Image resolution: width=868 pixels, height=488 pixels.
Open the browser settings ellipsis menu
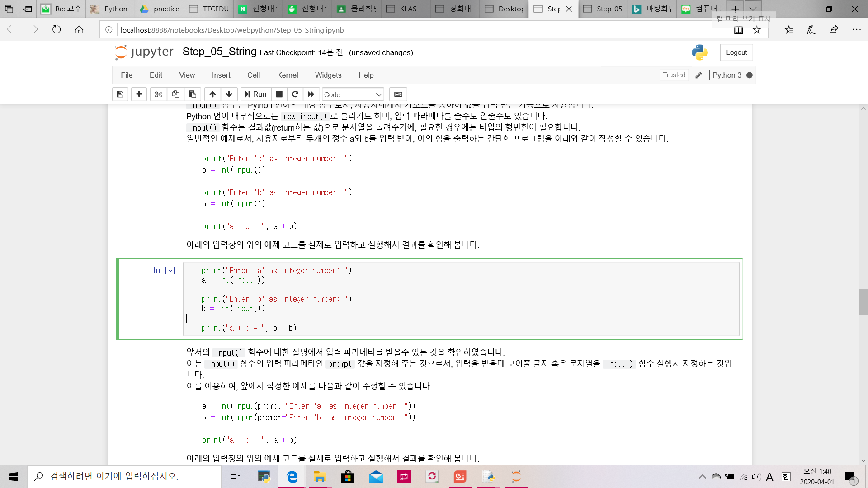point(856,30)
